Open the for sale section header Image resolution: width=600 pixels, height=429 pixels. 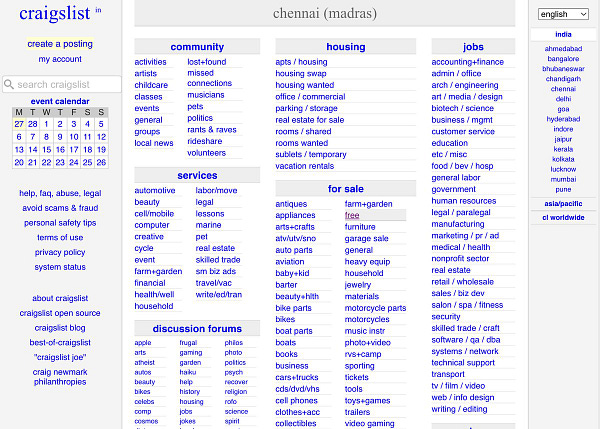346,189
